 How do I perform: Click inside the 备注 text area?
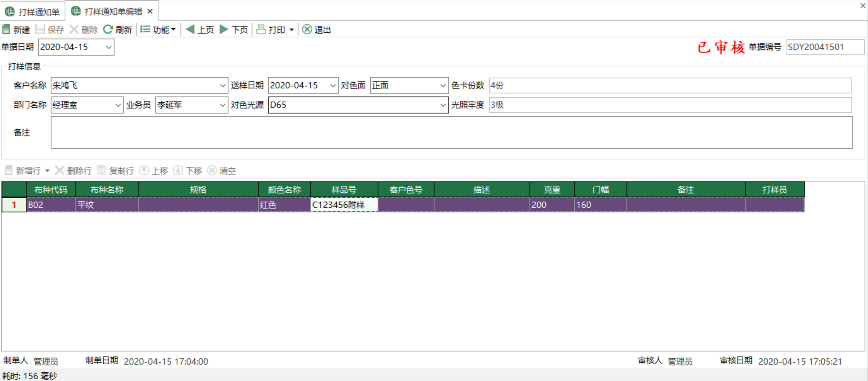click(x=451, y=133)
